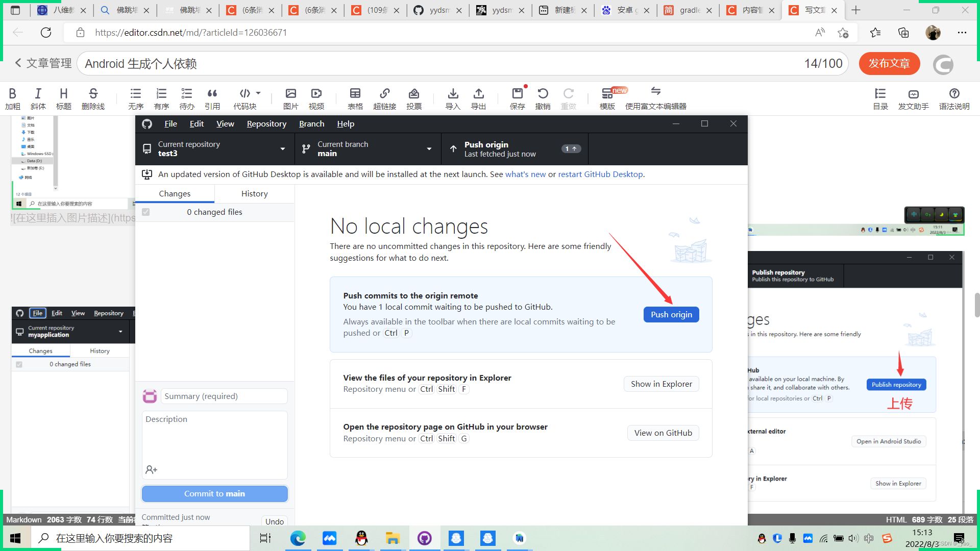Click the Repository menu item
Image resolution: width=980 pixels, height=551 pixels.
(266, 124)
